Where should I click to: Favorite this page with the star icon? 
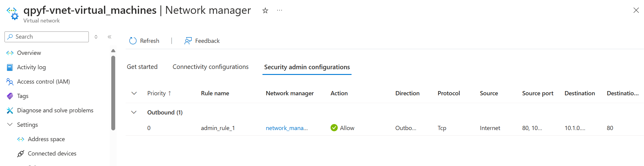265,11
